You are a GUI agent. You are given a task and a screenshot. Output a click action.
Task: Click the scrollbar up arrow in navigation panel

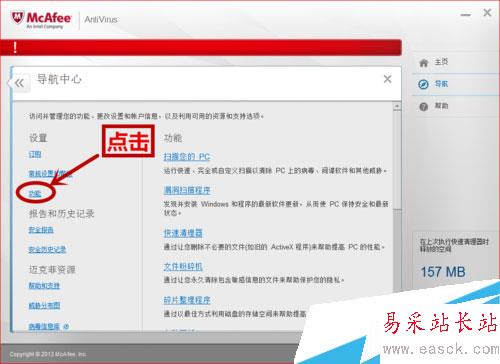[397, 107]
